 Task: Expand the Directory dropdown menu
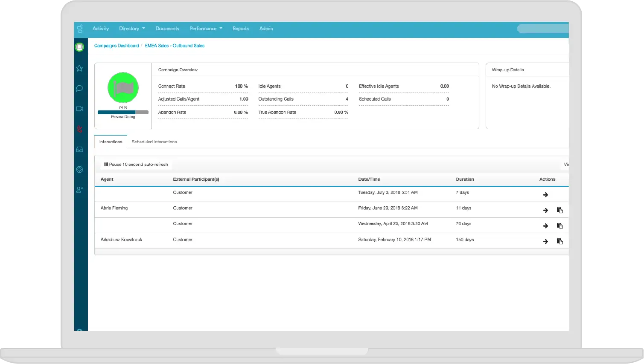tap(132, 29)
